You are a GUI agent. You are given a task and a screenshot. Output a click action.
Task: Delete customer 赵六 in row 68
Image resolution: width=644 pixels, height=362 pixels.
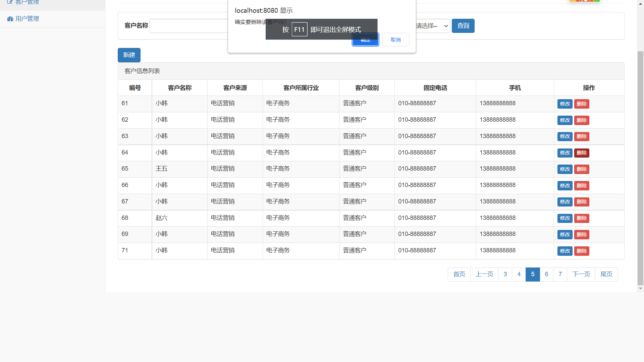click(x=581, y=218)
